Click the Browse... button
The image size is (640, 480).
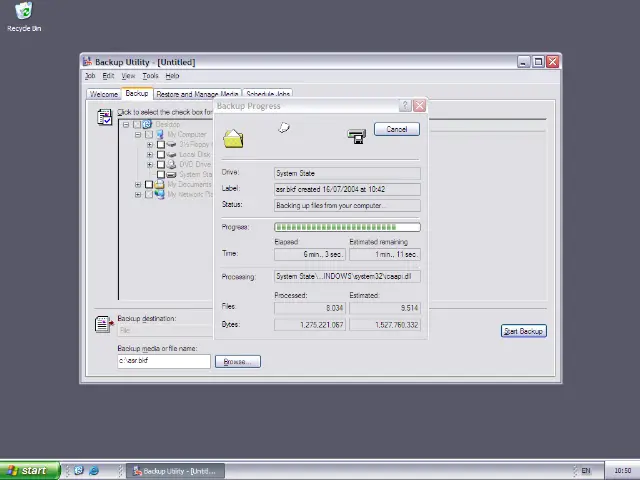237,361
